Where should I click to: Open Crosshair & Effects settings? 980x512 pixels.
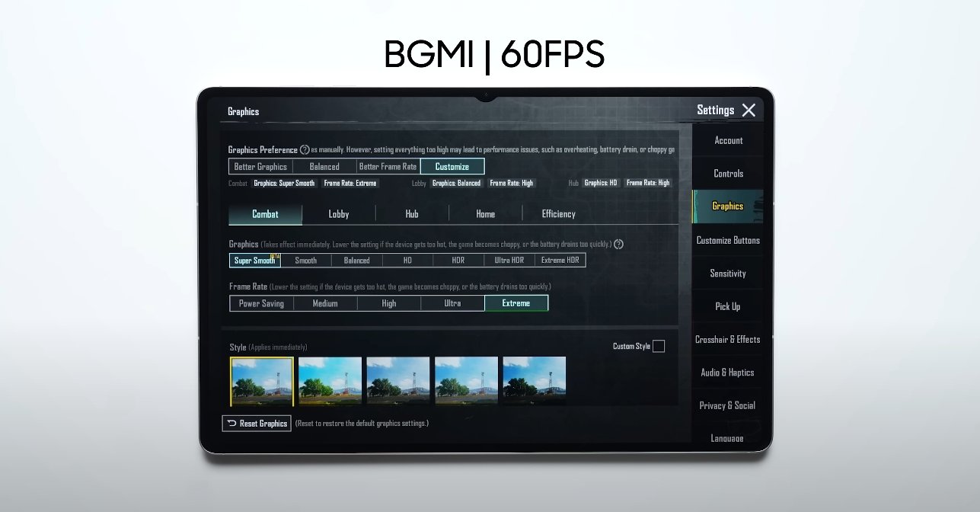tap(727, 340)
